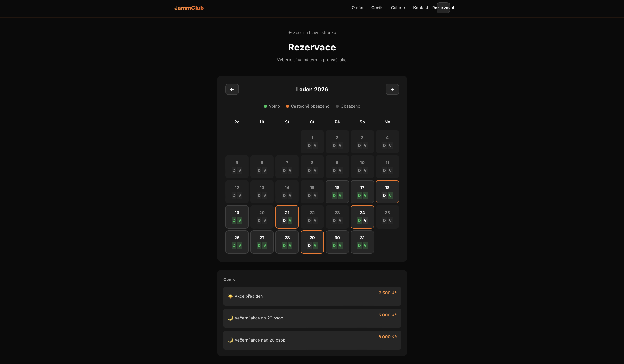This screenshot has width=624, height=364.
Task: Open the Kontakt navigation item
Action: pyautogui.click(x=420, y=8)
